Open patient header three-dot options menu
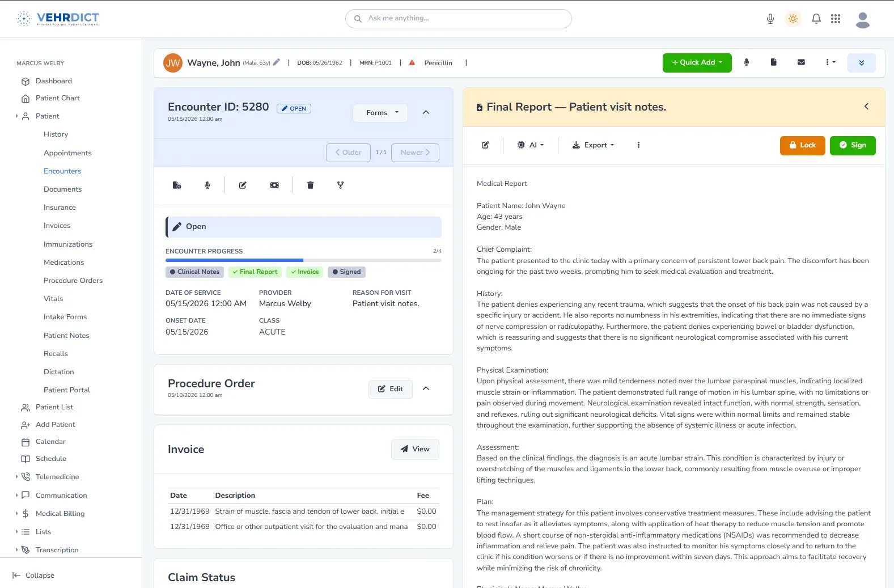The image size is (894, 588). pyautogui.click(x=830, y=62)
